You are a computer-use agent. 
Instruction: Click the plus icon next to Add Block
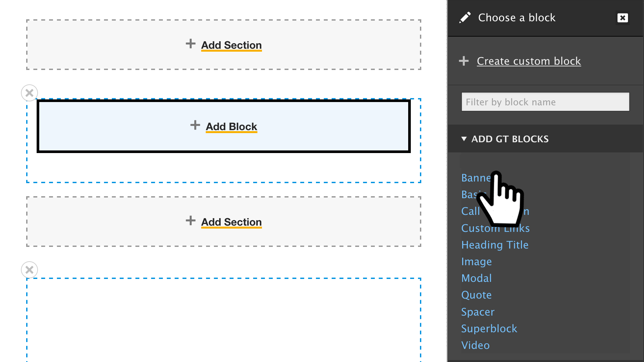tap(195, 125)
